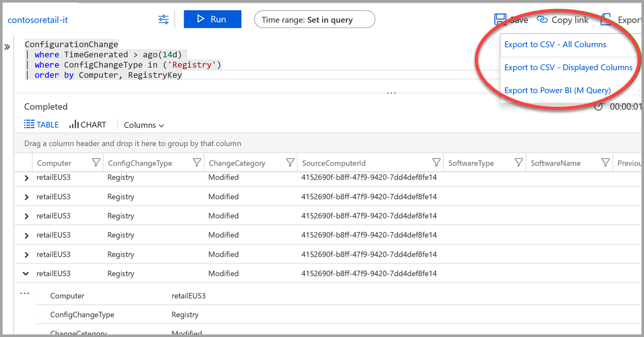The width and height of the screenshot is (644, 337).
Task: Open the query settings sliders icon
Action: click(163, 20)
